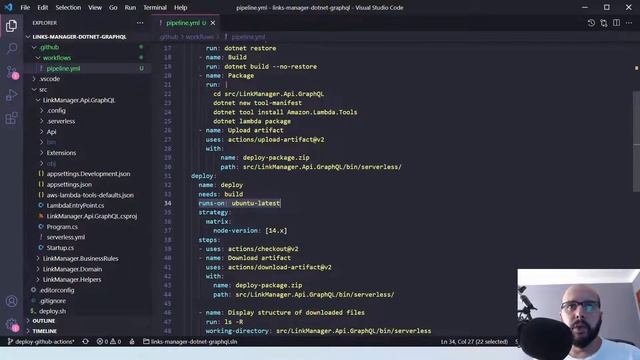This screenshot has width=640, height=360.
Task: Open the Search view icon
Action: pyautogui.click(x=11, y=49)
